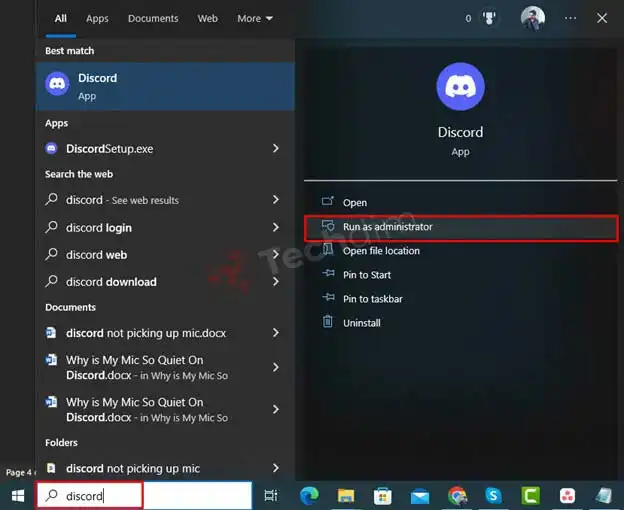Switch to the All search tab
Image resolution: width=624 pixels, height=510 pixels.
tap(60, 19)
